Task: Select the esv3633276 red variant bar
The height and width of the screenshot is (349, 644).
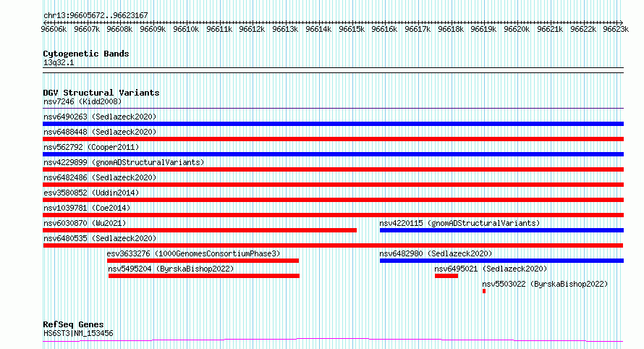Action: 203,261
